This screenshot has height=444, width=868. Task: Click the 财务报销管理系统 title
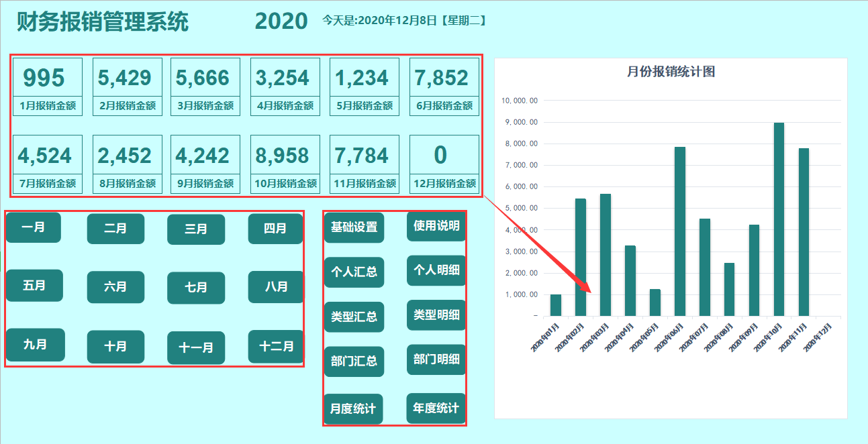click(x=103, y=21)
